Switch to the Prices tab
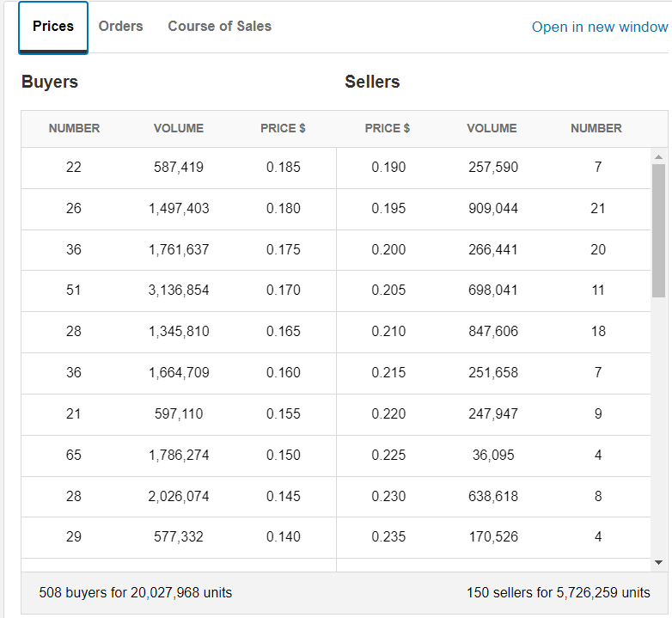 click(53, 27)
